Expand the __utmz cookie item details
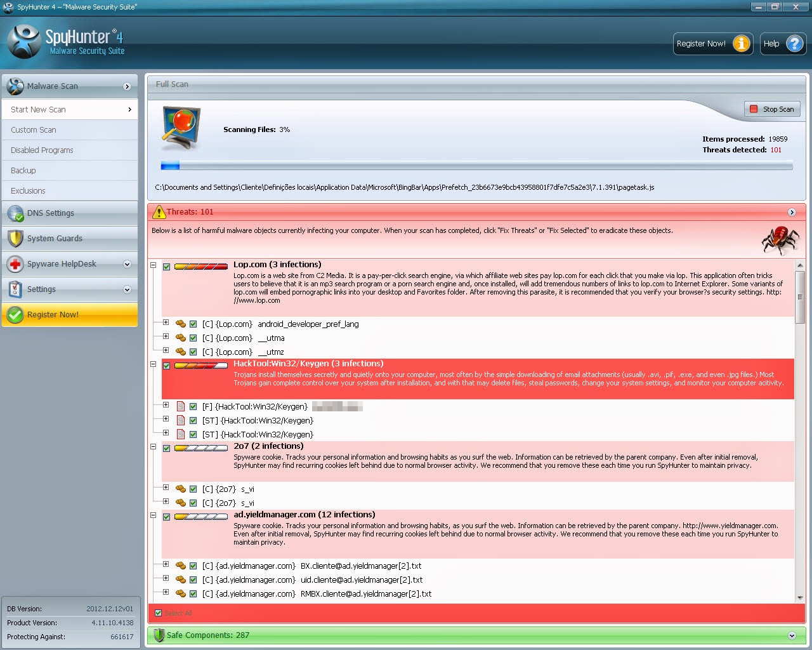The image size is (812, 650). point(166,350)
